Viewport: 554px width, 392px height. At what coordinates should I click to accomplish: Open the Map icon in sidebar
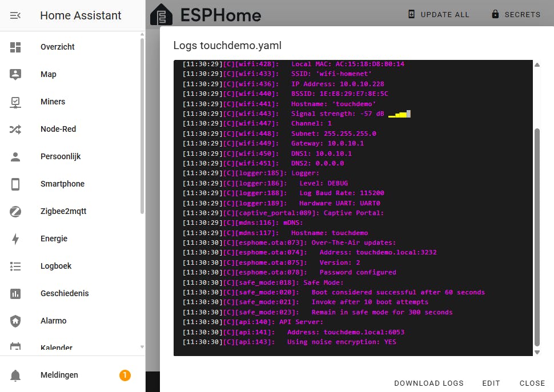[15, 74]
